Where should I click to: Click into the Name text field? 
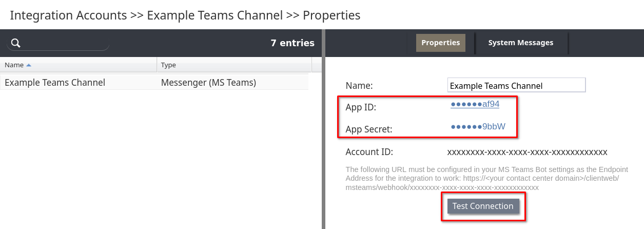click(x=516, y=85)
